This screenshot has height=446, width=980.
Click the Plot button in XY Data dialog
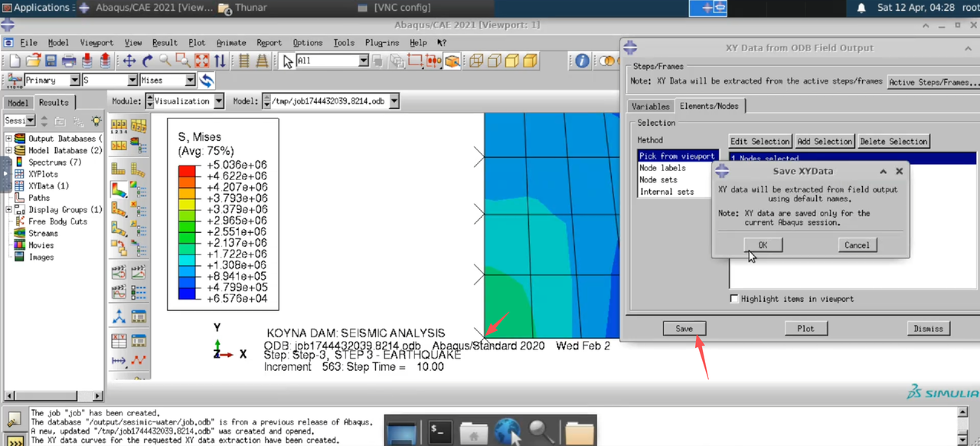(x=805, y=329)
